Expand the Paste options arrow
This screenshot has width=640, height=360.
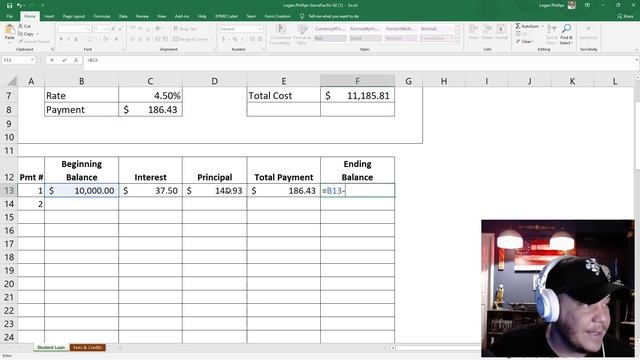9,42
